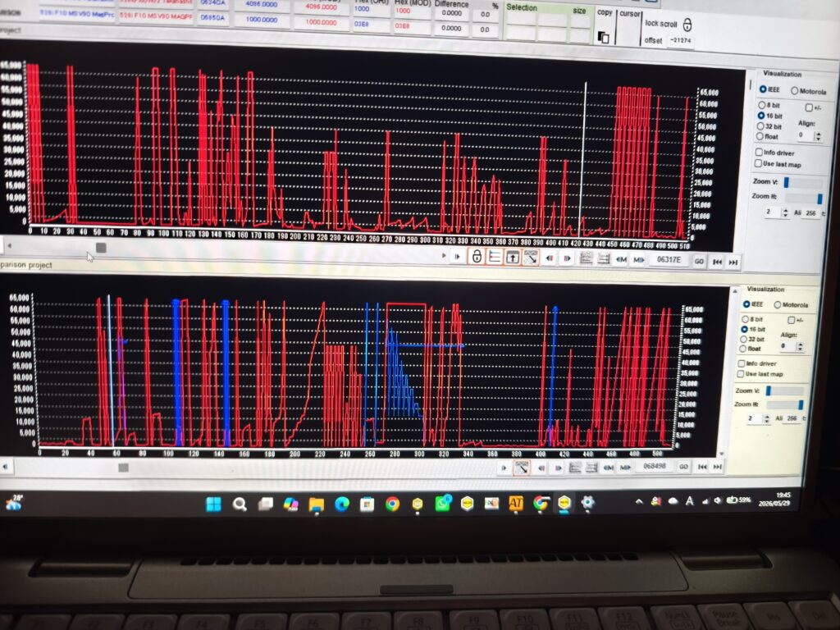Screen dimensions: 840x630
Task: Jump to next map marker in bottom toolbar
Action: pos(625,468)
